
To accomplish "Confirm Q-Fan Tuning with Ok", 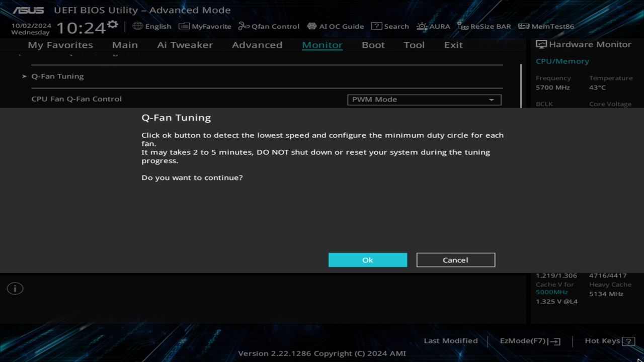I will pyautogui.click(x=368, y=260).
